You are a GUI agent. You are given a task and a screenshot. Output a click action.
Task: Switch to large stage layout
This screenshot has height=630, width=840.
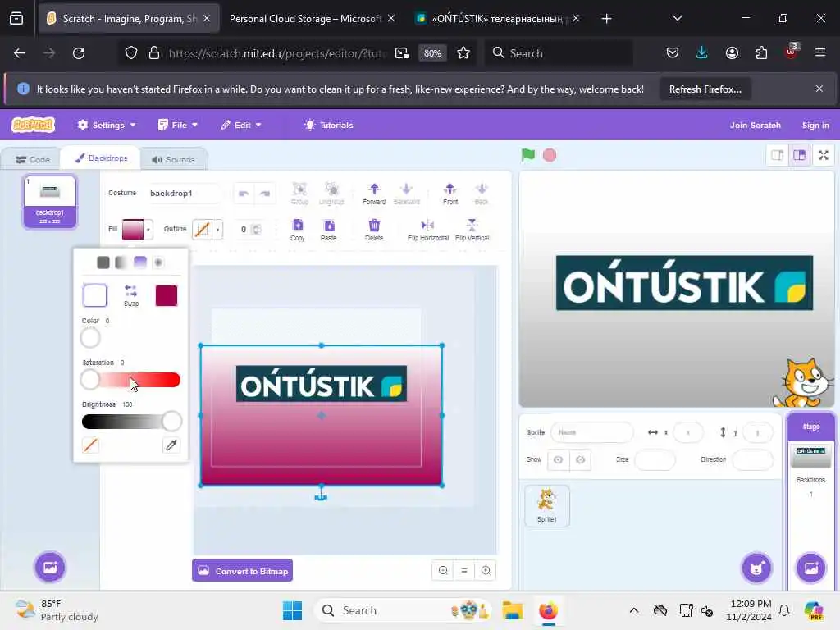(x=800, y=155)
